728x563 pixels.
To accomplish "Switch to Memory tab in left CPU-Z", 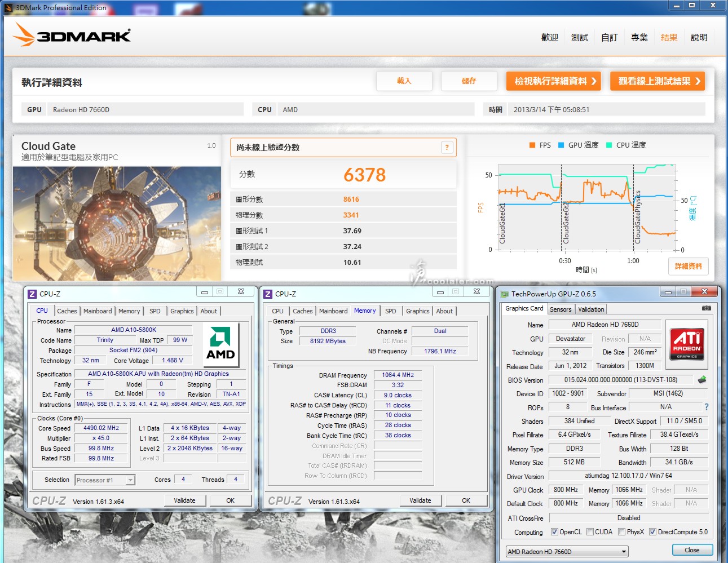I will pyautogui.click(x=129, y=311).
